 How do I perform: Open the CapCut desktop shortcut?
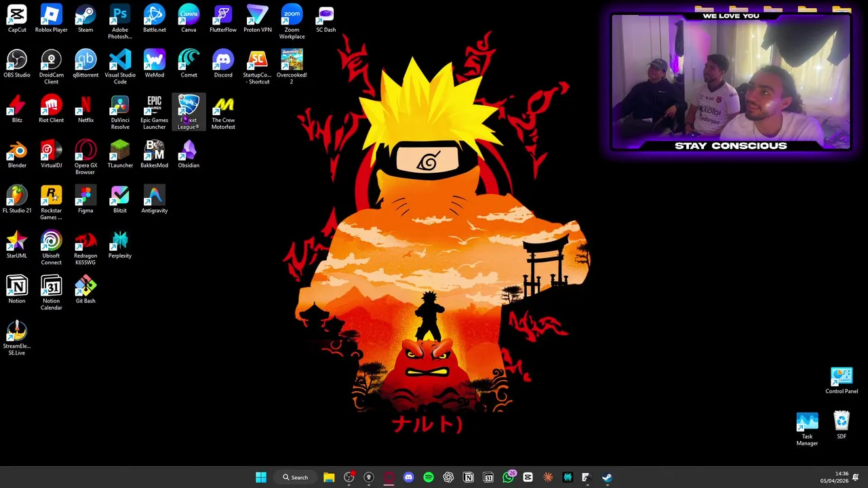(17, 19)
